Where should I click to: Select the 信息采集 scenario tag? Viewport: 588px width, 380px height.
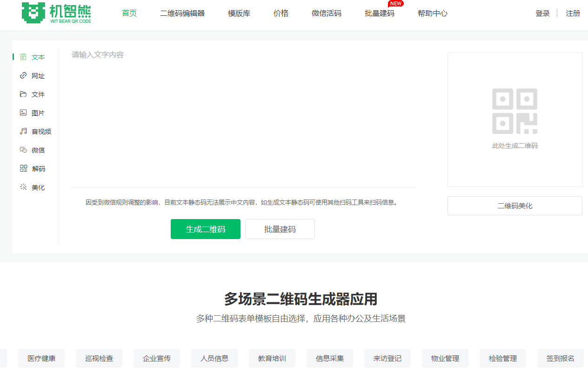click(x=330, y=358)
